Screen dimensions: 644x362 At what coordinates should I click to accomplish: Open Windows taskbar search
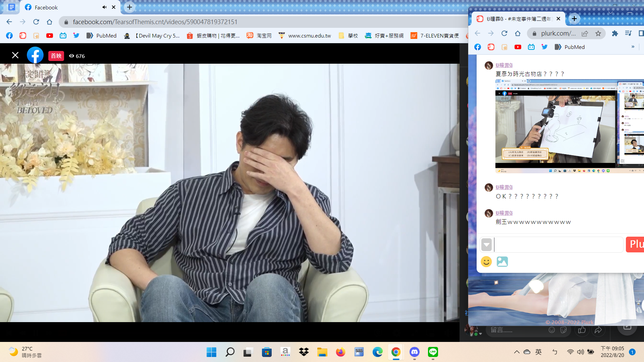230,352
